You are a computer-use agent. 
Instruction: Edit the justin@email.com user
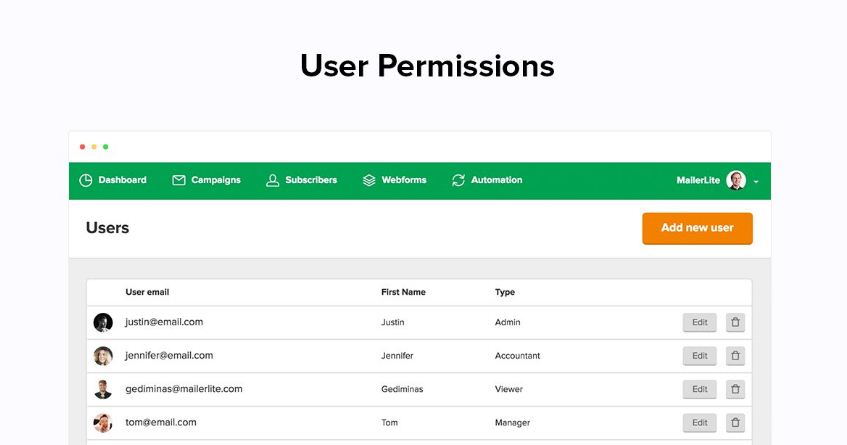700,322
